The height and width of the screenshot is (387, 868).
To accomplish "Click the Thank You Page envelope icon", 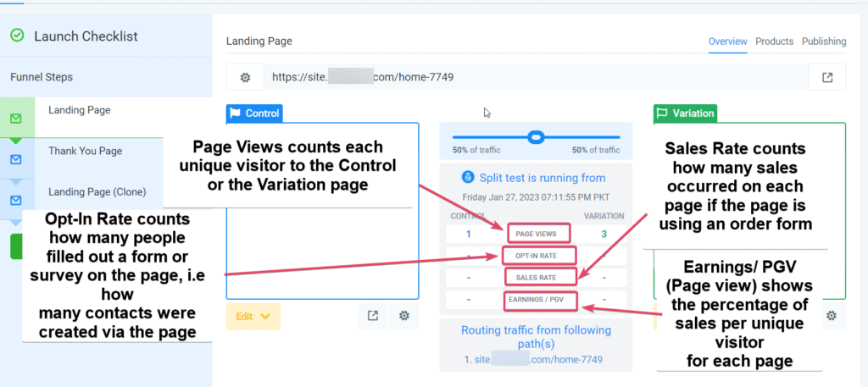I will coord(17,159).
